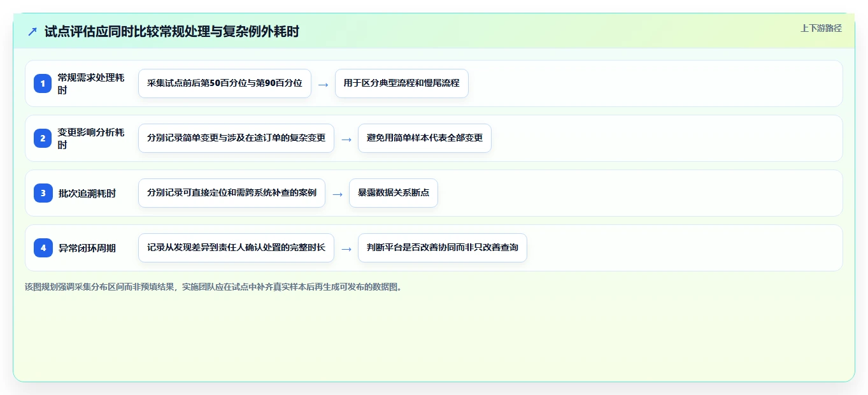Click the 分别记录可直接定位和需跨系统补查的案例 box
Screen dimensions: 868x395
(232, 193)
